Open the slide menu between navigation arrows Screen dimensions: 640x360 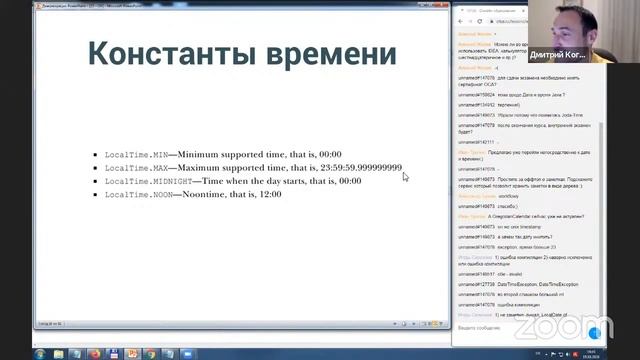tap(404, 324)
